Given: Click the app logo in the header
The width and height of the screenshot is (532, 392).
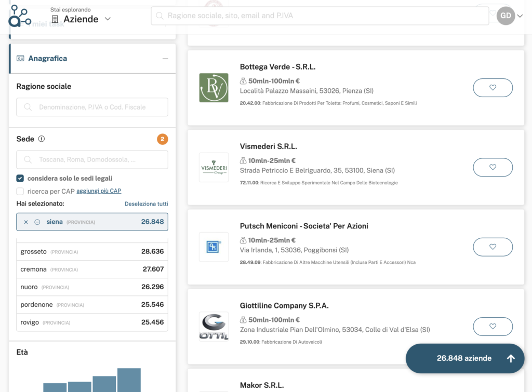Looking at the screenshot, I should click(20, 16).
